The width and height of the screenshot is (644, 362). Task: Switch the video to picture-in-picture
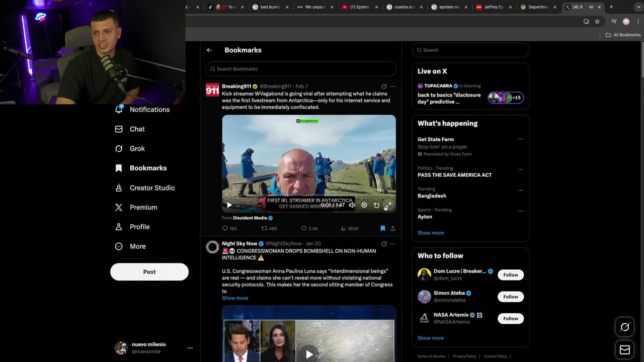[376, 205]
